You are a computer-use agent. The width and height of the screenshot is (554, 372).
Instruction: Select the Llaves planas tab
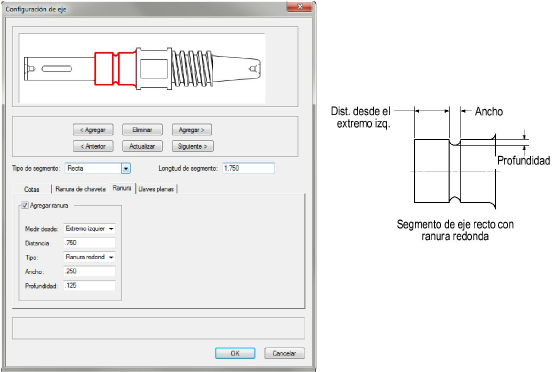point(156,189)
